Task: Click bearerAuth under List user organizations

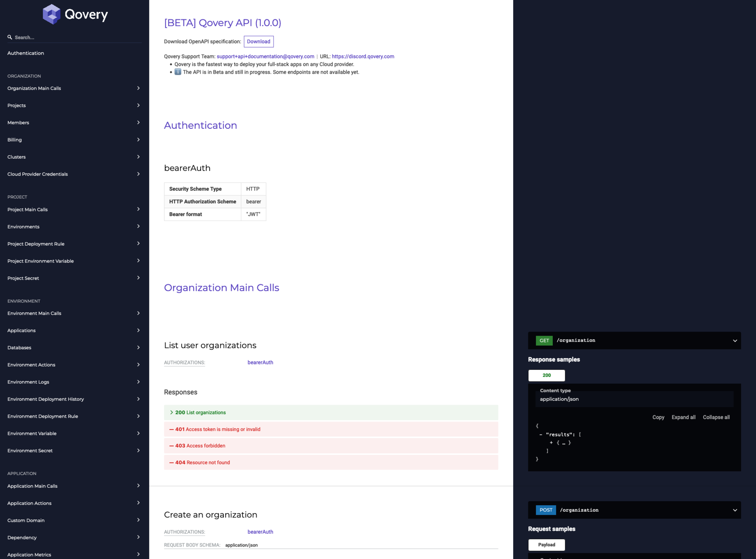Action: click(260, 362)
